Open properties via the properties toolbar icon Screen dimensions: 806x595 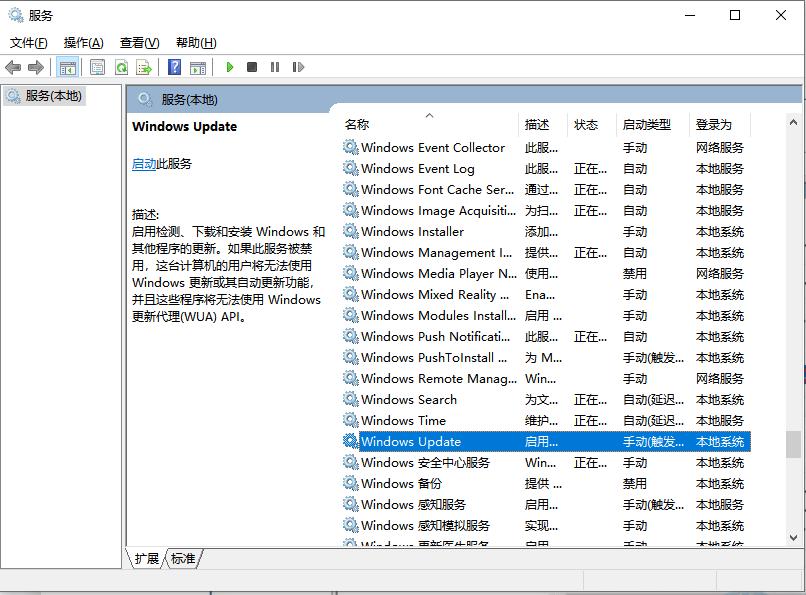coord(96,67)
